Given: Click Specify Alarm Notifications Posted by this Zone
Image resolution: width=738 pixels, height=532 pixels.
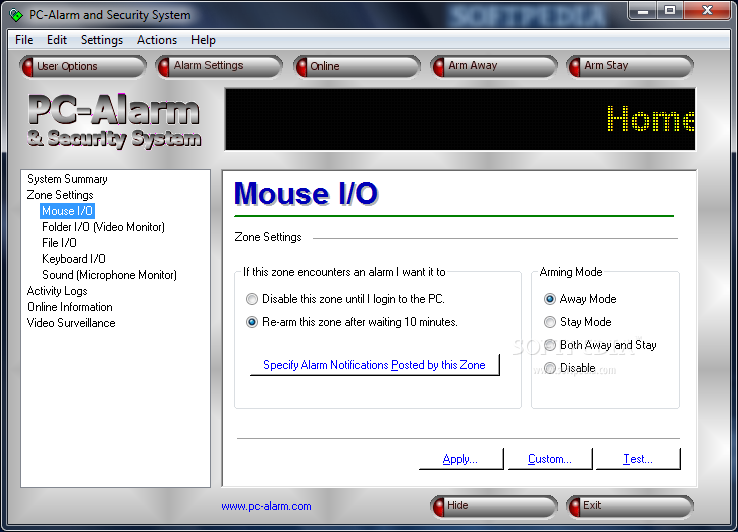Looking at the screenshot, I should coord(374,365).
